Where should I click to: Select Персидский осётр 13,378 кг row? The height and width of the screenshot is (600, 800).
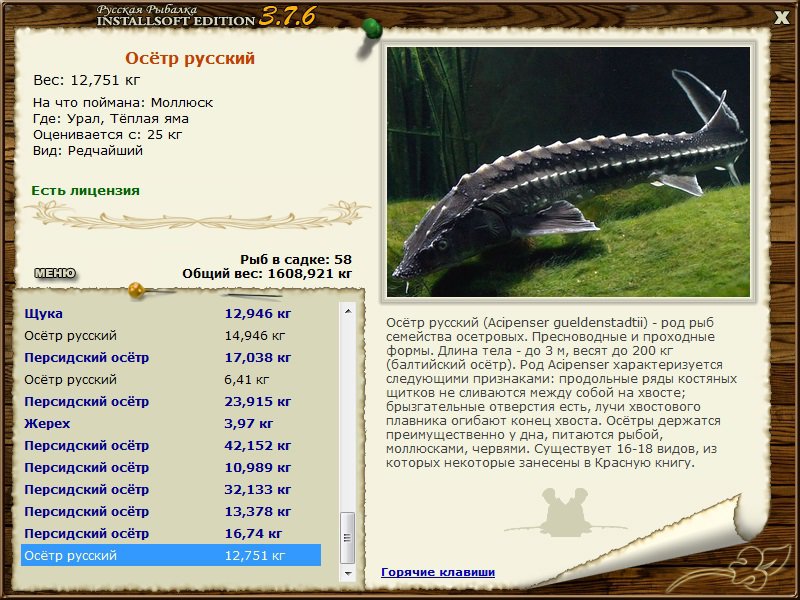pos(171,511)
